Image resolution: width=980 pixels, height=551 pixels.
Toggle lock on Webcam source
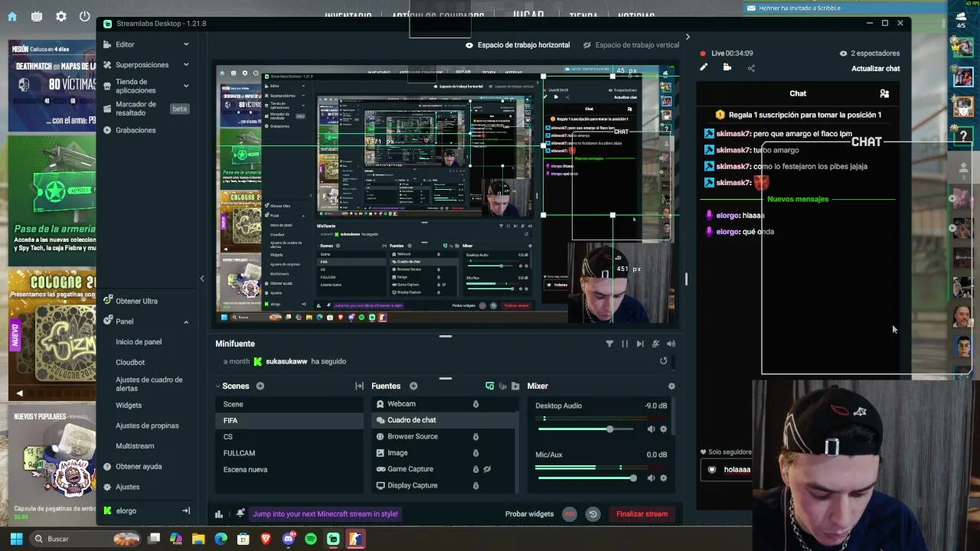click(x=475, y=404)
